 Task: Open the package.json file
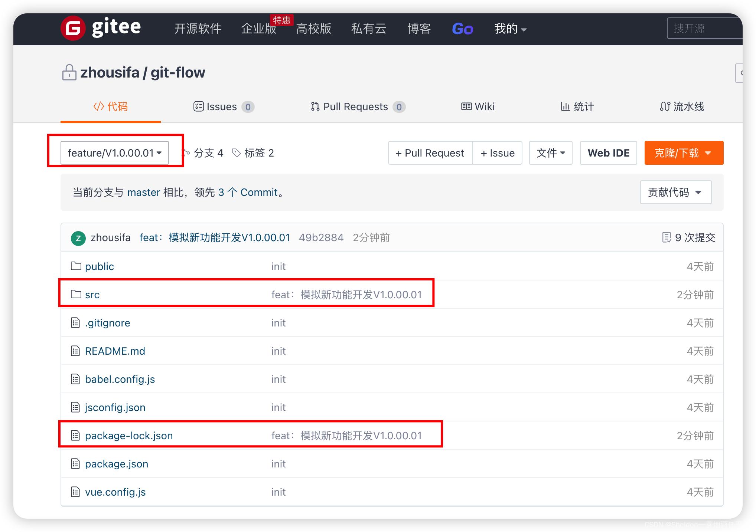tap(117, 463)
